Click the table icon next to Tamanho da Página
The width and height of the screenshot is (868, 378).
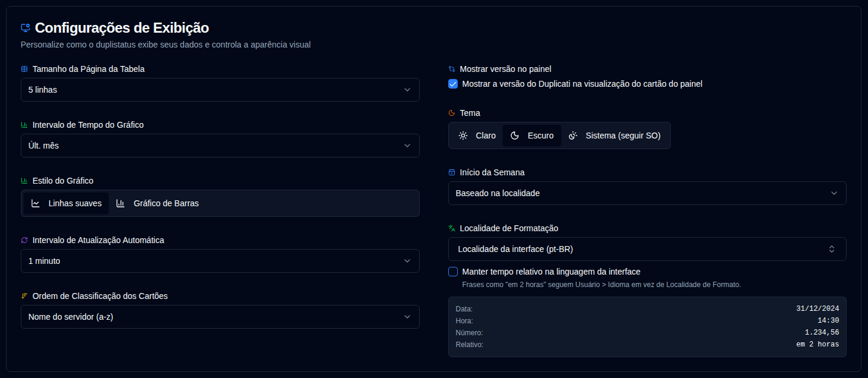click(x=24, y=69)
